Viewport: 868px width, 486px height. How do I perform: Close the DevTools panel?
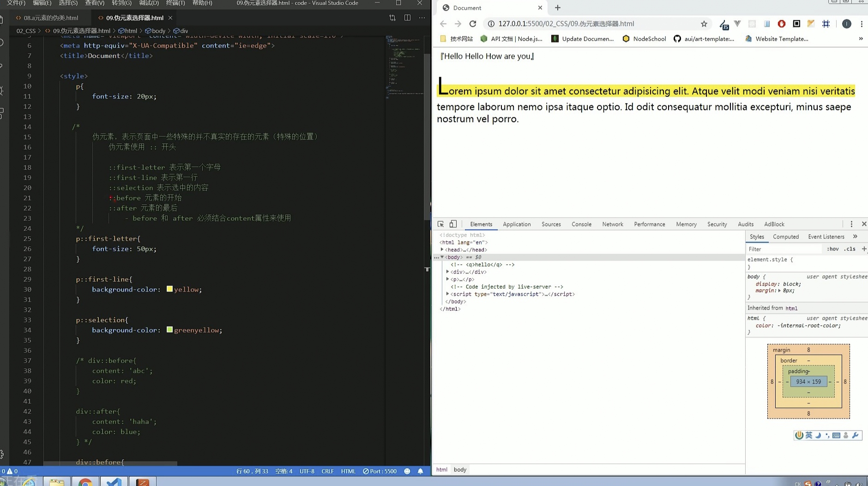[x=864, y=224]
